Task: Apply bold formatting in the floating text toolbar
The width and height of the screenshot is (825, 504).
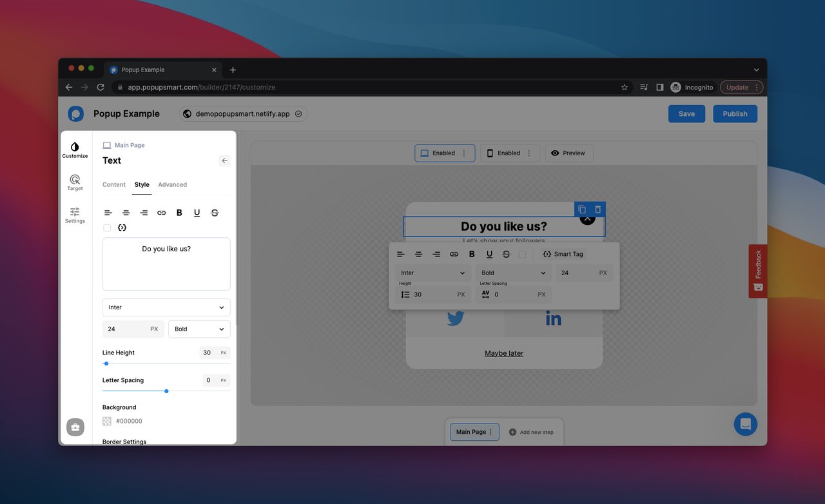Action: 471,254
